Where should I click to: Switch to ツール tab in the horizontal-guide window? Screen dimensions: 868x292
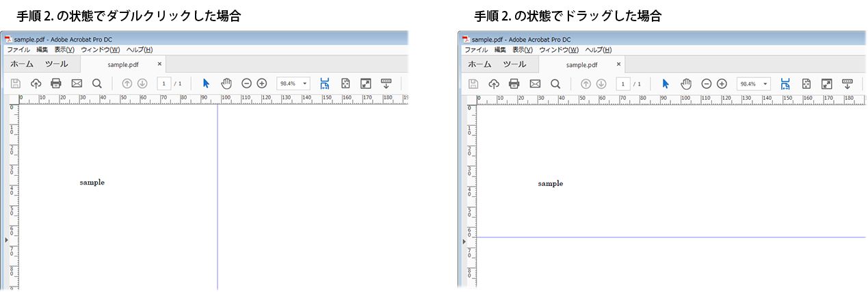coord(515,64)
